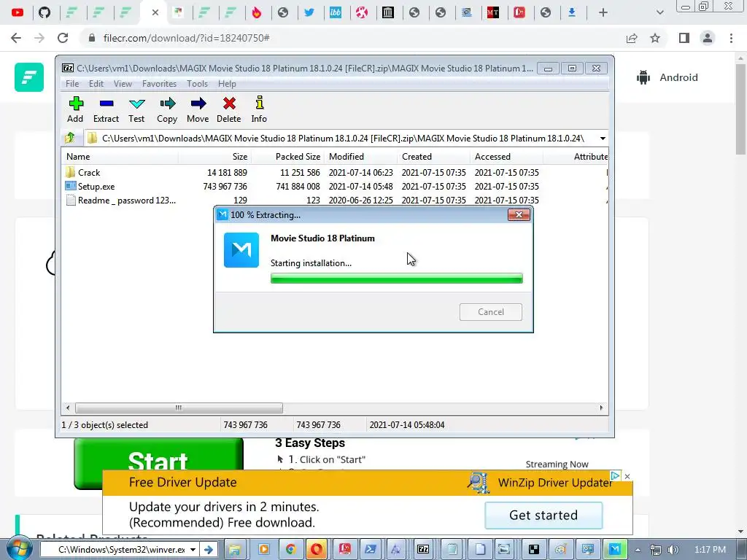Screen dimensions: 747x560
Task: Open the 7-Zip Help menu
Action: [x=227, y=84]
